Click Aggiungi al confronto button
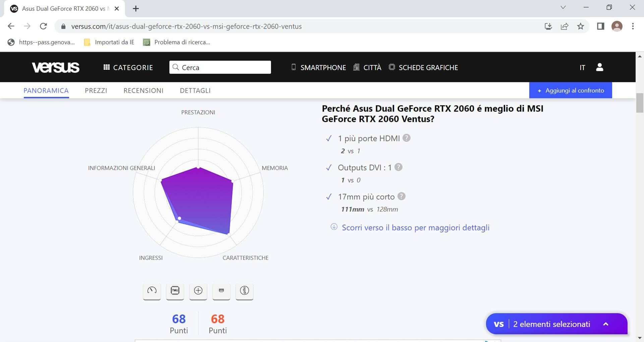This screenshot has height=342, width=644. pyautogui.click(x=571, y=90)
